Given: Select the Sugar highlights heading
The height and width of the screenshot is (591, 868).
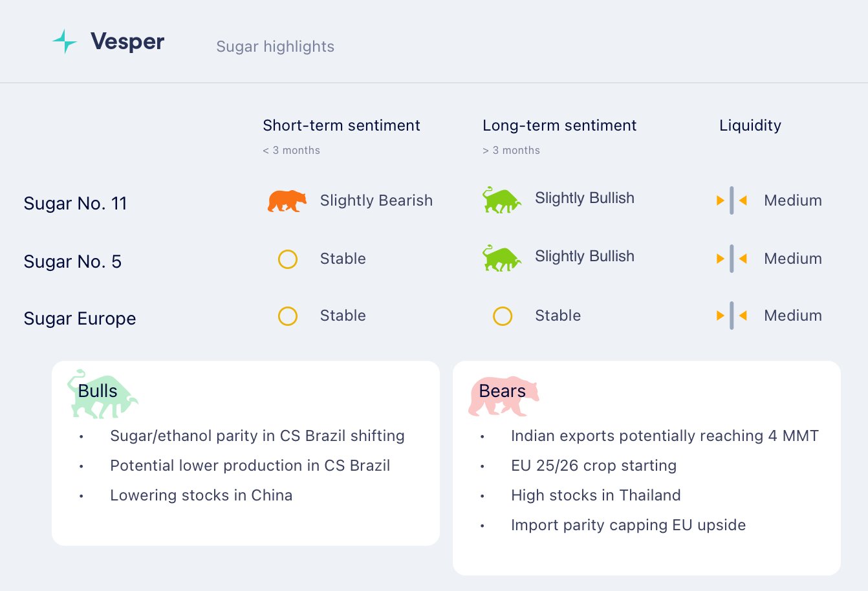Looking at the screenshot, I should coord(275,47).
